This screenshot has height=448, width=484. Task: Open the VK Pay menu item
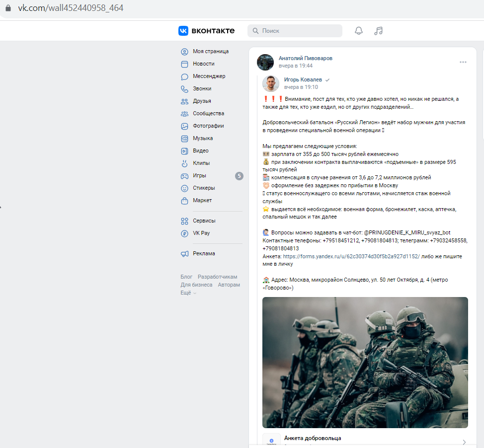(201, 233)
